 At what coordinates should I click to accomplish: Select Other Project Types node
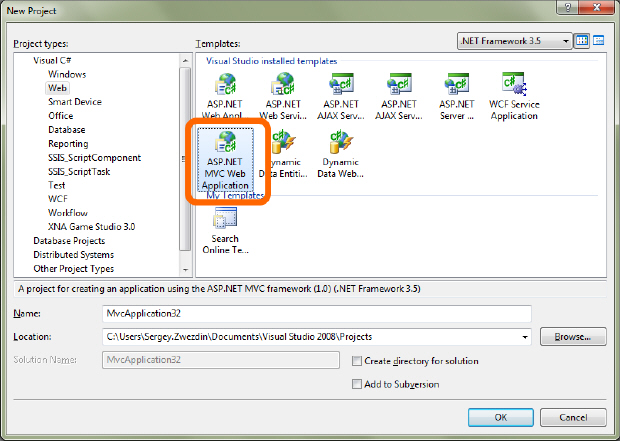tap(74, 269)
